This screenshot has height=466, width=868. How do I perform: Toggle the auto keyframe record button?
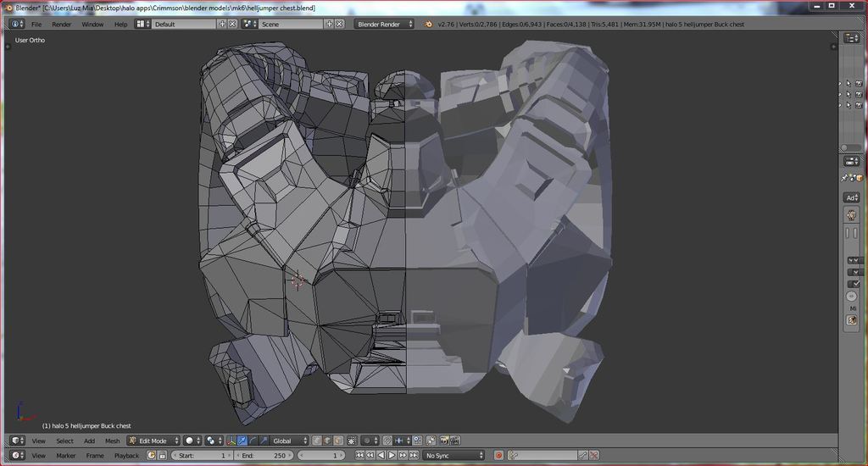[x=498, y=455]
